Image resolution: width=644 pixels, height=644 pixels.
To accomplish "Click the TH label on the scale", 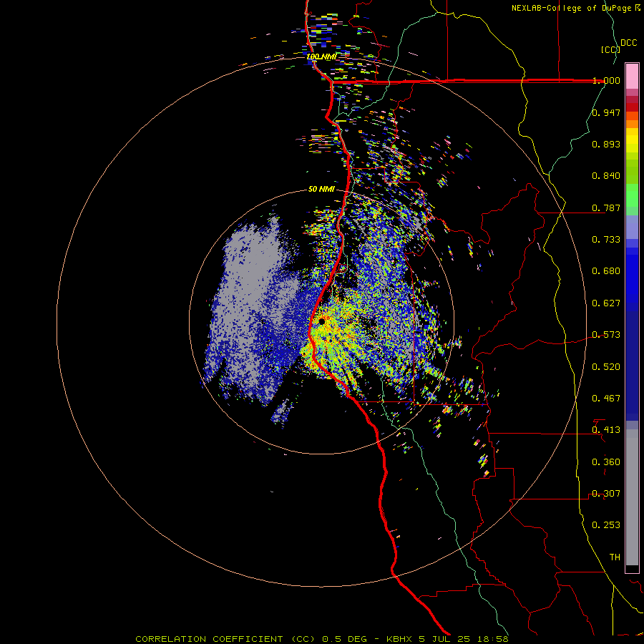I will [x=615, y=557].
